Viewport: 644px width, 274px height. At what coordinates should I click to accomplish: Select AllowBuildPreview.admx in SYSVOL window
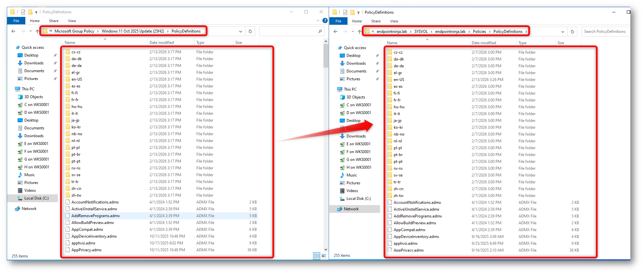tap(415, 223)
